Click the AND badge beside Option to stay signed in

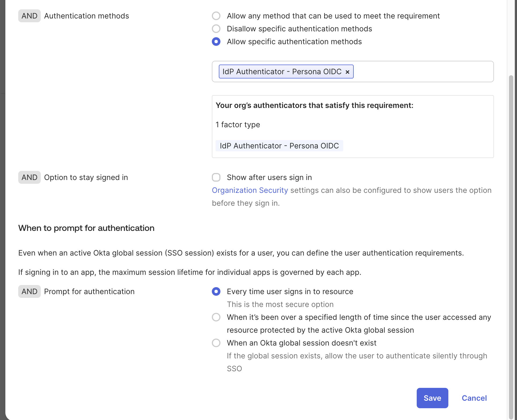[29, 177]
